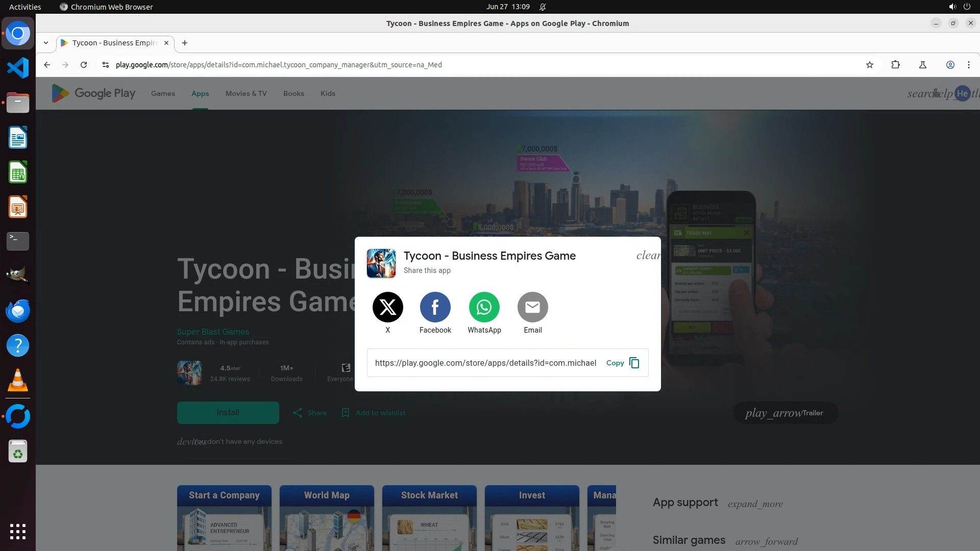Switch to the Games tab
Viewport: 980px width, 551px height.
tap(163, 93)
